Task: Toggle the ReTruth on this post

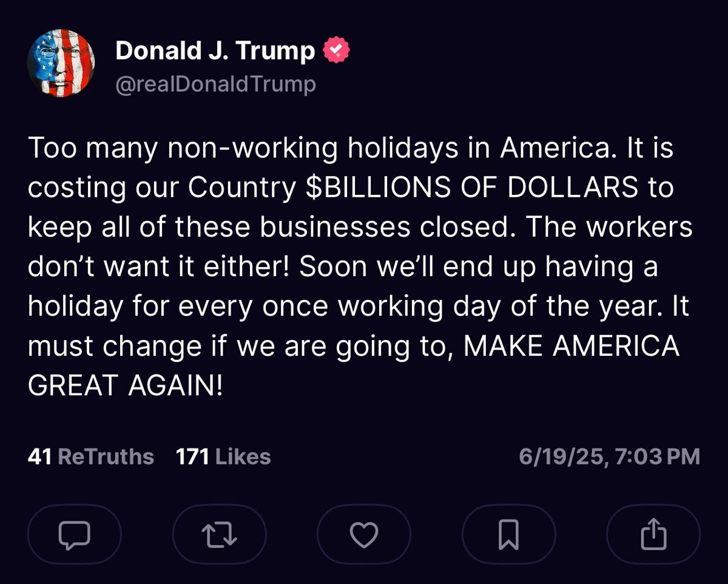Action: [x=219, y=534]
